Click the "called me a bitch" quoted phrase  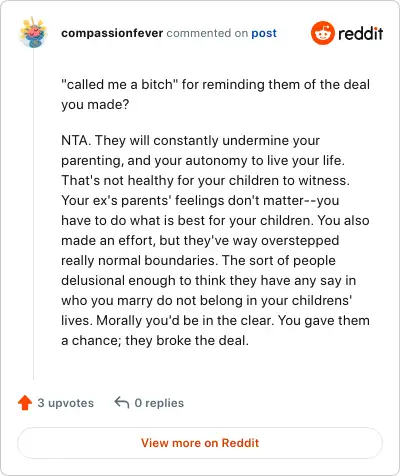pos(118,84)
